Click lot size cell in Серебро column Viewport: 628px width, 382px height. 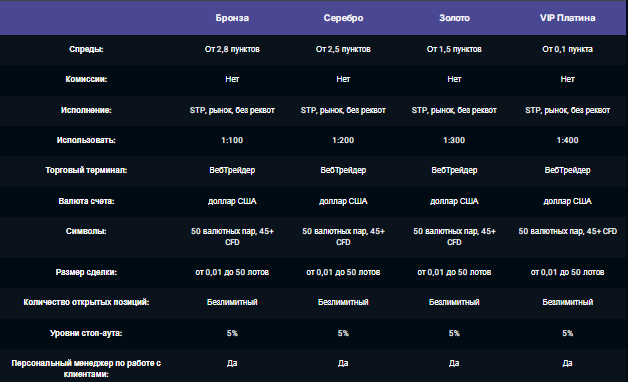point(343,272)
